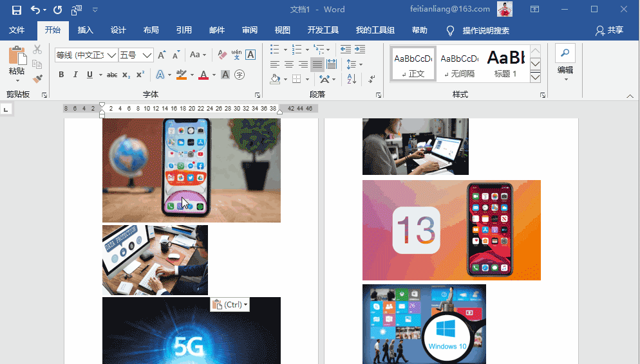Apply a numbered list
Image resolution: width=640 pixels, height=364 pixels.
pos(297,50)
